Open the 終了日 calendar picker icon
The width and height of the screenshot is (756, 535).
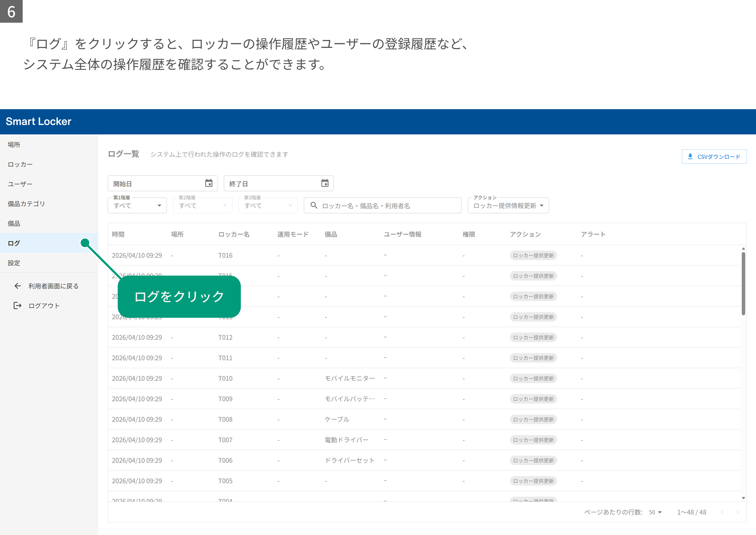pyautogui.click(x=325, y=183)
